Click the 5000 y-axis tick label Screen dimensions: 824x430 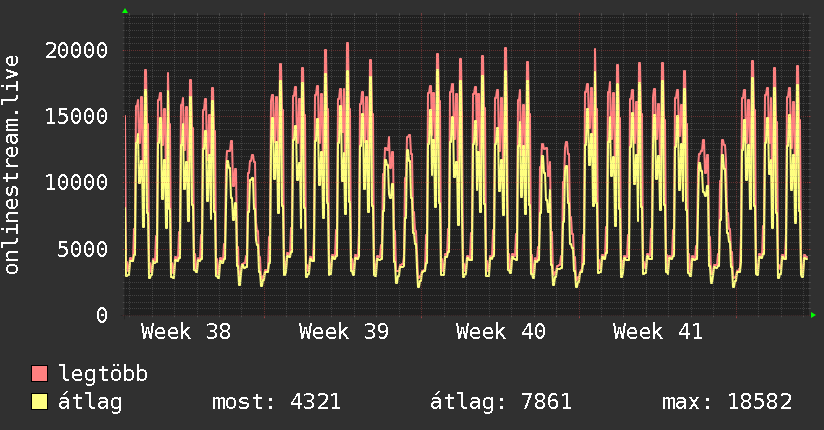tap(83, 248)
